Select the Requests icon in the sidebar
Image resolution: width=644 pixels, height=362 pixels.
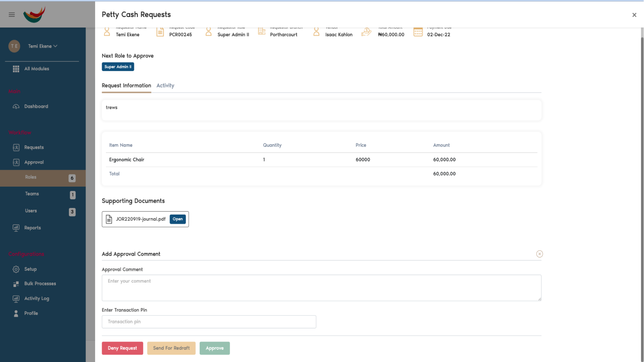coord(16,147)
